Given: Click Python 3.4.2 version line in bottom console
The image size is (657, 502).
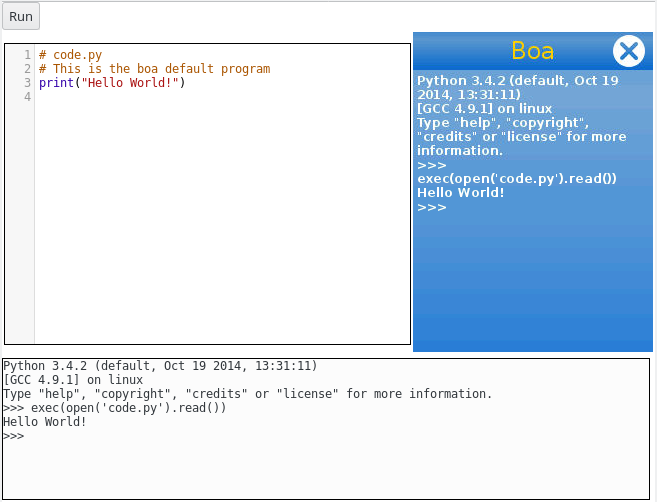Looking at the screenshot, I should pos(160,366).
